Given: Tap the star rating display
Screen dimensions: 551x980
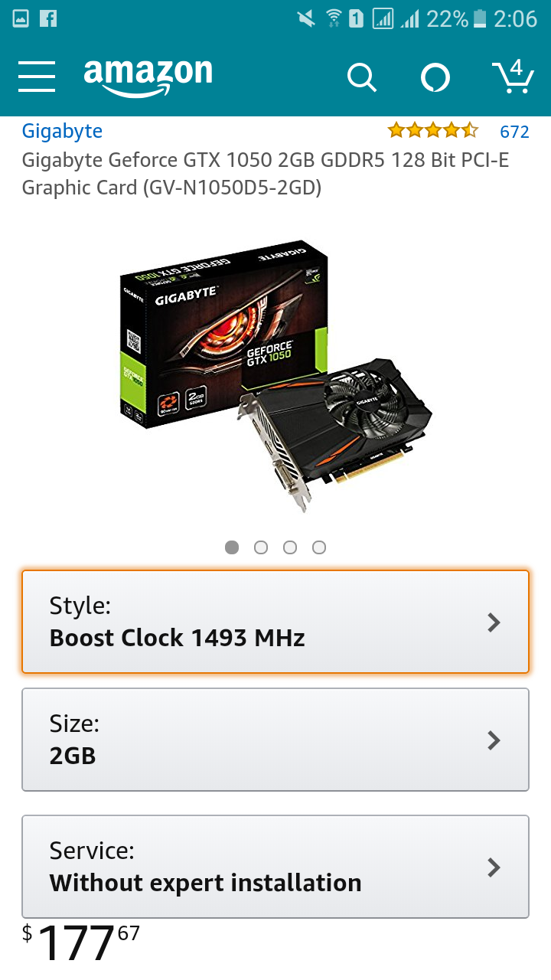Looking at the screenshot, I should pyautogui.click(x=433, y=131).
